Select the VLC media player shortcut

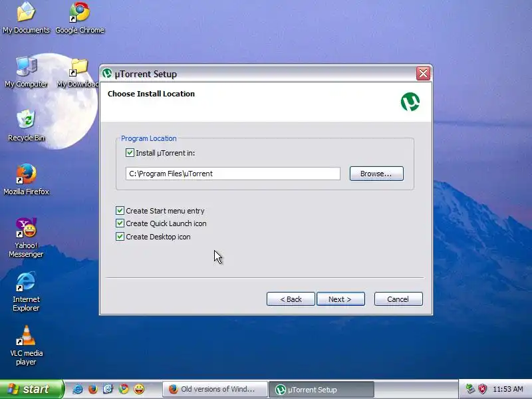coord(26,345)
